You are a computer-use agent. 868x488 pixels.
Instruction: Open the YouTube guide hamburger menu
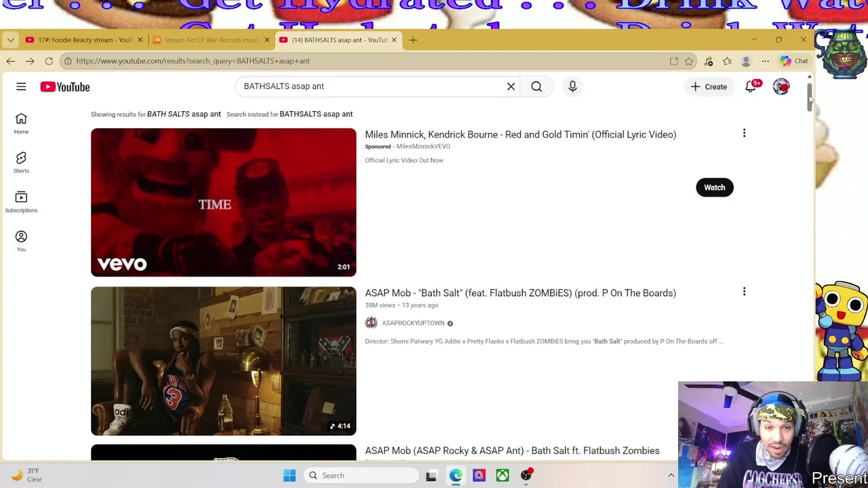click(x=21, y=87)
